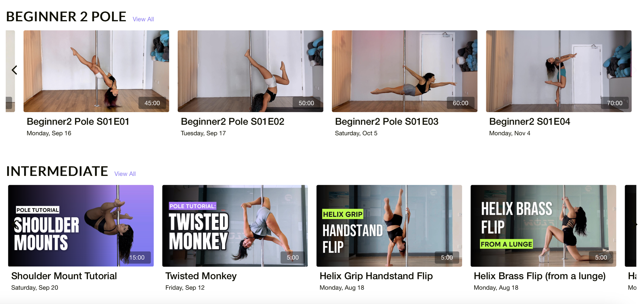Click the Beginner2 Pole S01E02 title
Image resolution: width=644 pixels, height=304 pixels.
tap(232, 122)
